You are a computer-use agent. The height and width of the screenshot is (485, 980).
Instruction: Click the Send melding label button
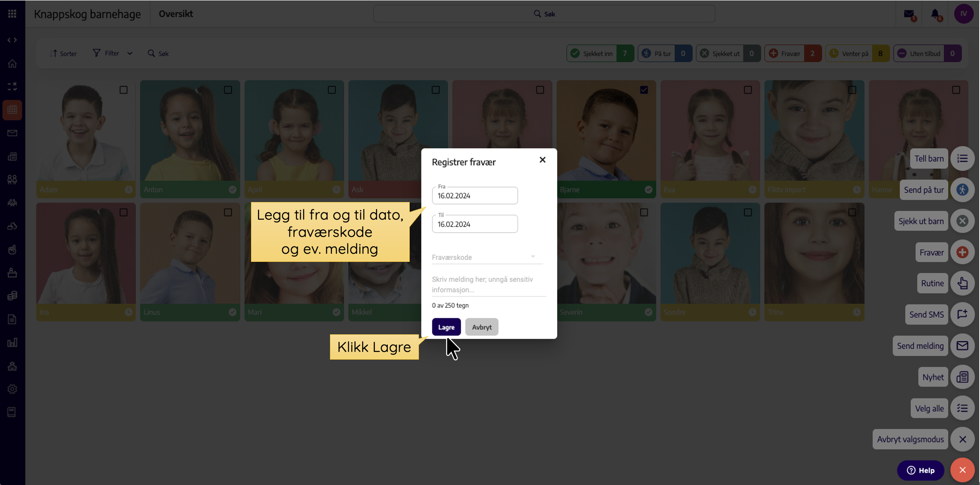pos(920,346)
